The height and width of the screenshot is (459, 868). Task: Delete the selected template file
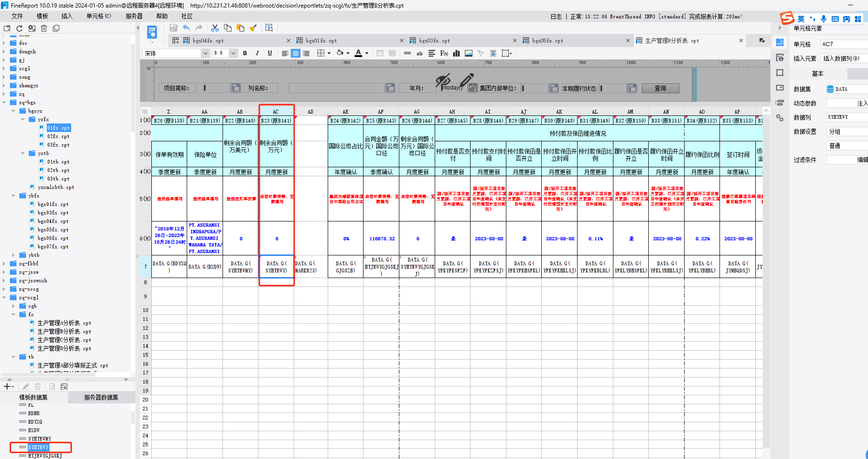[x=44, y=28]
